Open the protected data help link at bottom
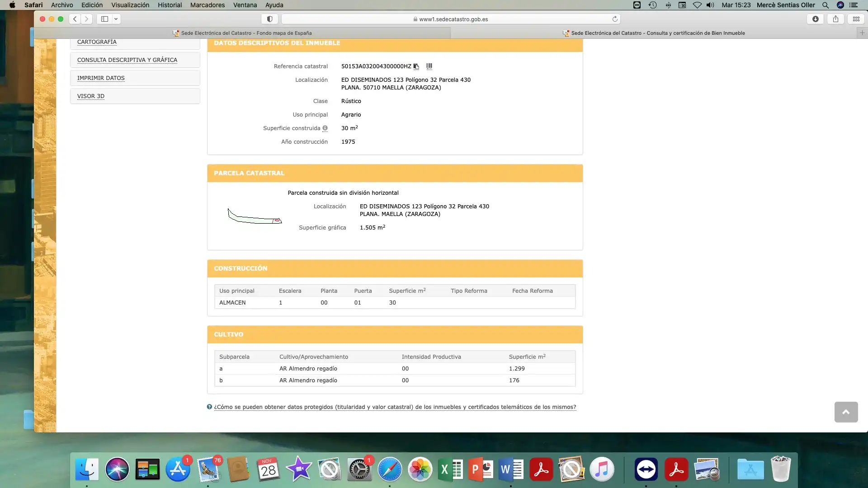This screenshot has height=488, width=868. (x=395, y=407)
